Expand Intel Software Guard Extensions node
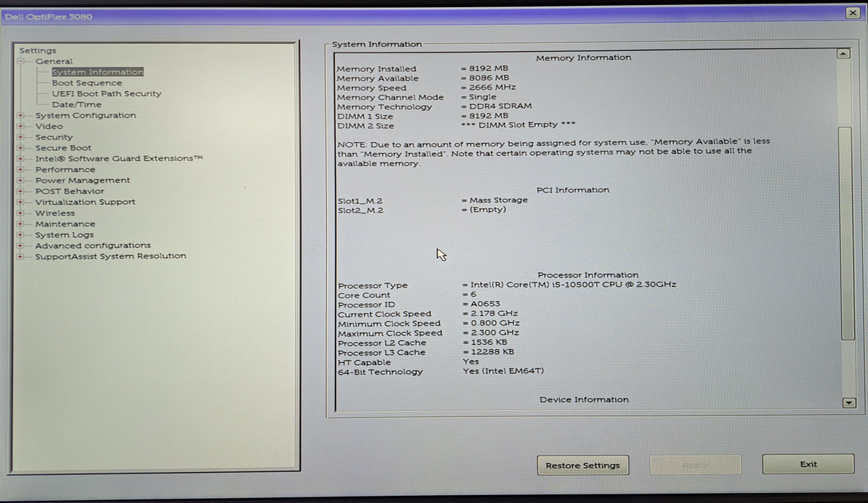 (x=21, y=159)
